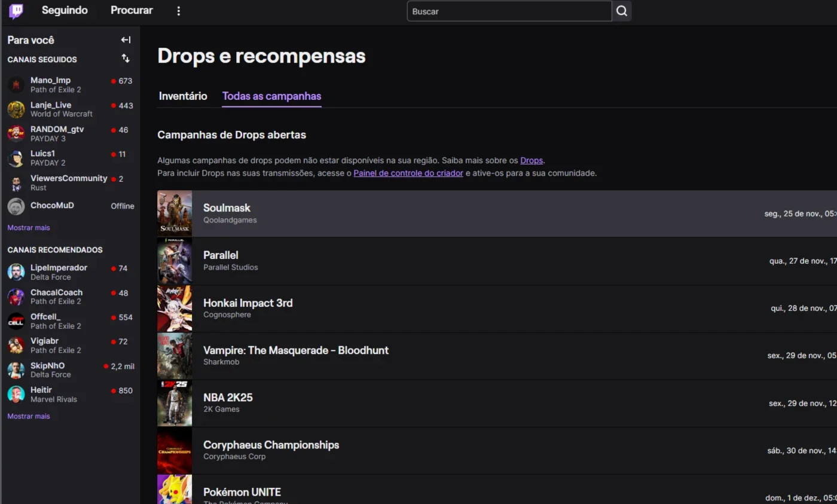Show more recommended channels via Mostrar mais

pos(29,416)
